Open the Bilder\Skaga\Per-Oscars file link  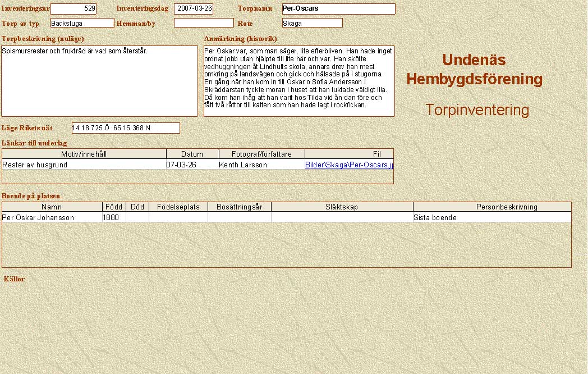pos(349,165)
